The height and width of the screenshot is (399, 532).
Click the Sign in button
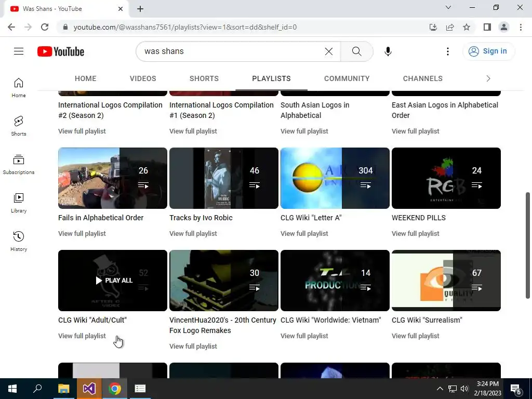pos(488,51)
